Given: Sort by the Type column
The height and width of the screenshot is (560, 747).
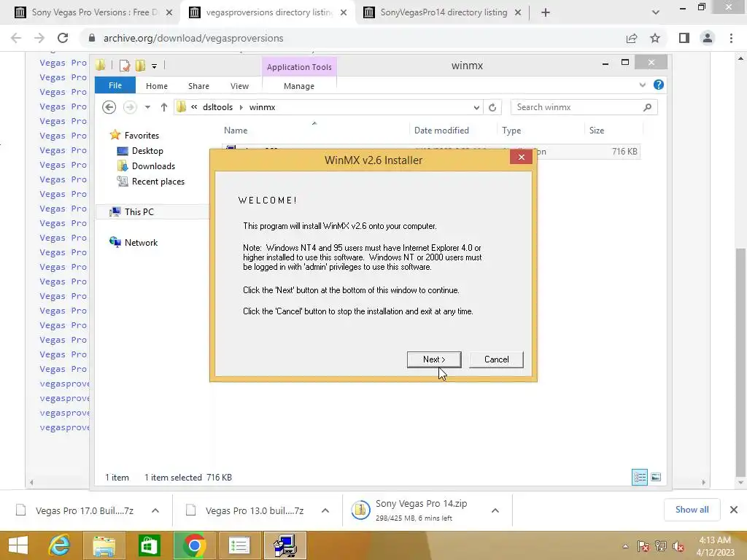Looking at the screenshot, I should coord(511,131).
